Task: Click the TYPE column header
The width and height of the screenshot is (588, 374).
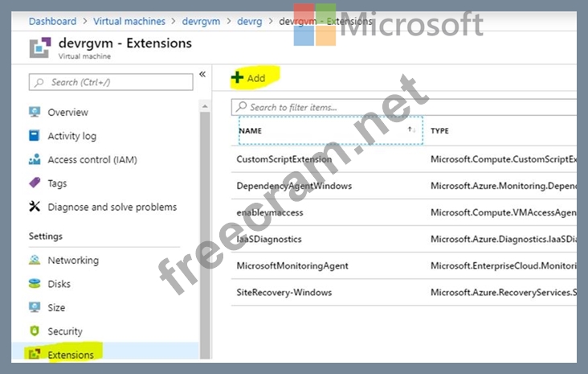Action: coord(439,130)
